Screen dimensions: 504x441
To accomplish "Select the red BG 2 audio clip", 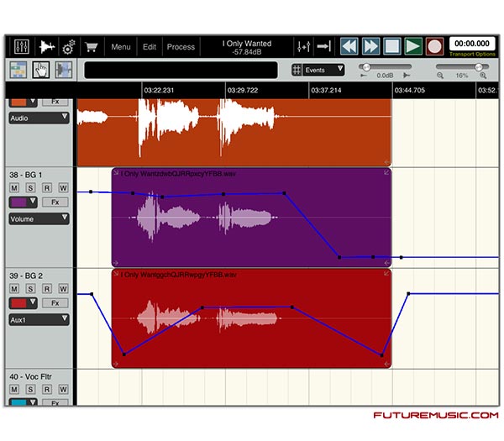I will 251,318.
